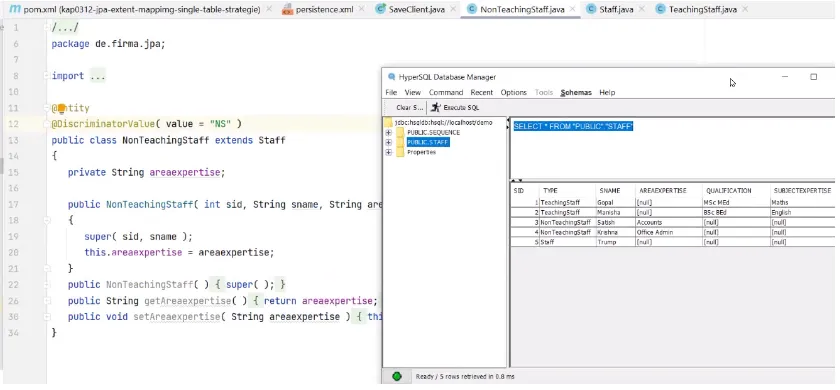
Task: Select PUBLIC.SEQUENCE in the tree
Action: tap(433, 132)
